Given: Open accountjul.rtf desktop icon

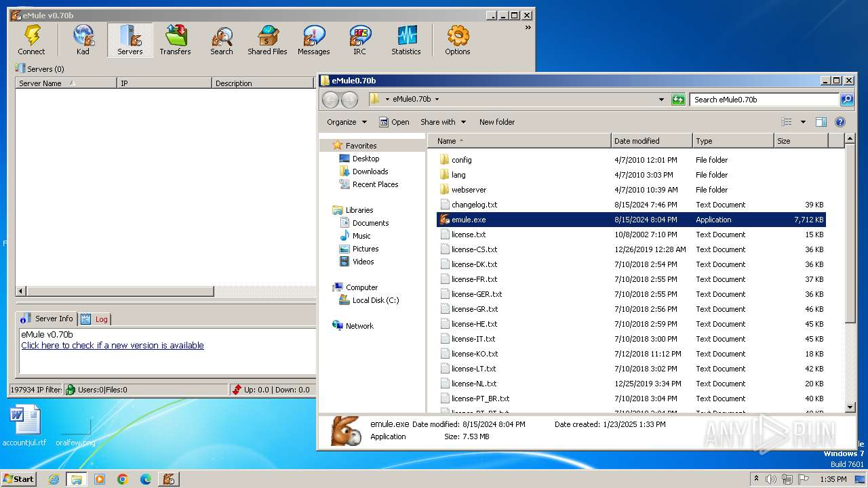Looking at the screenshot, I should point(25,426).
